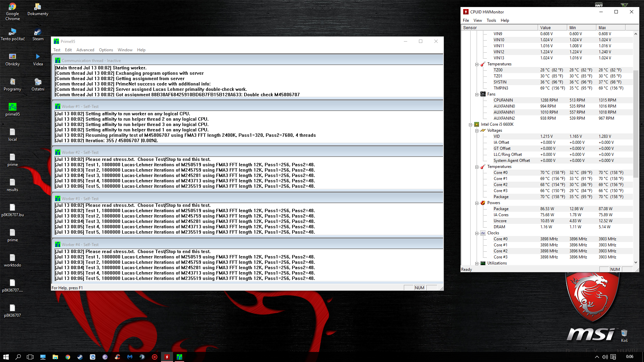Image resolution: width=644 pixels, height=362 pixels.
Task: Open Prime95 Test menu
Action: tap(57, 50)
